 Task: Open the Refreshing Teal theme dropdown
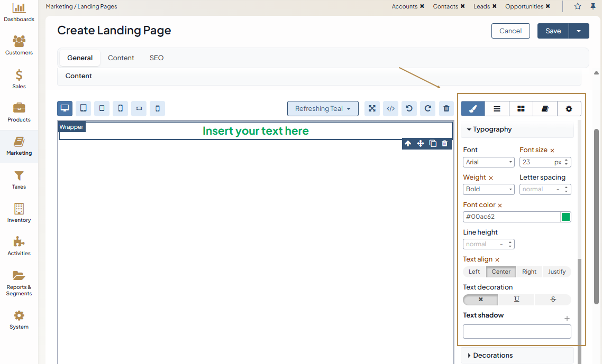[x=323, y=109]
